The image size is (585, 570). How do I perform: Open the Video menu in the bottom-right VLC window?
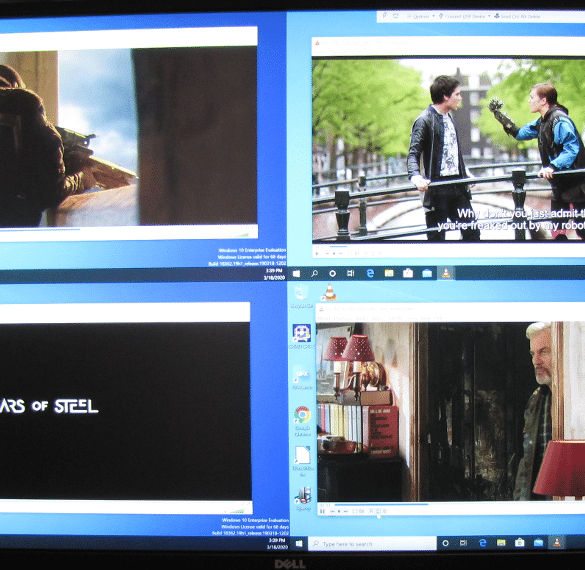378,318
